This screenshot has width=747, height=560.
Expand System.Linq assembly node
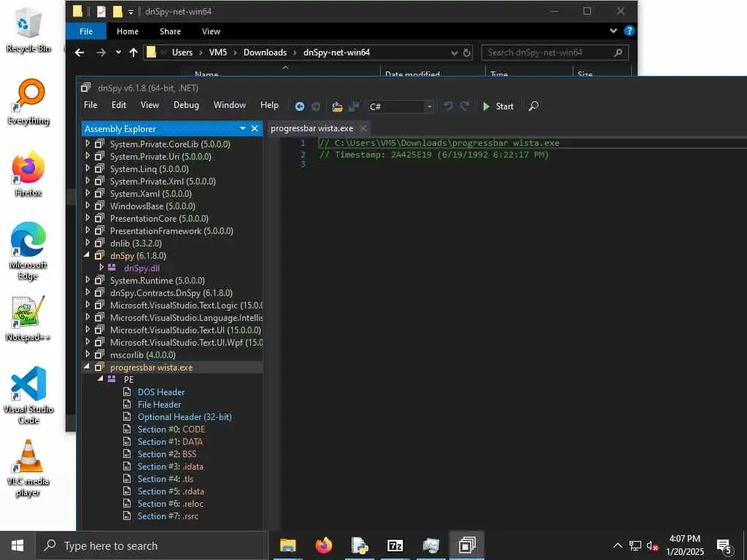click(88, 168)
